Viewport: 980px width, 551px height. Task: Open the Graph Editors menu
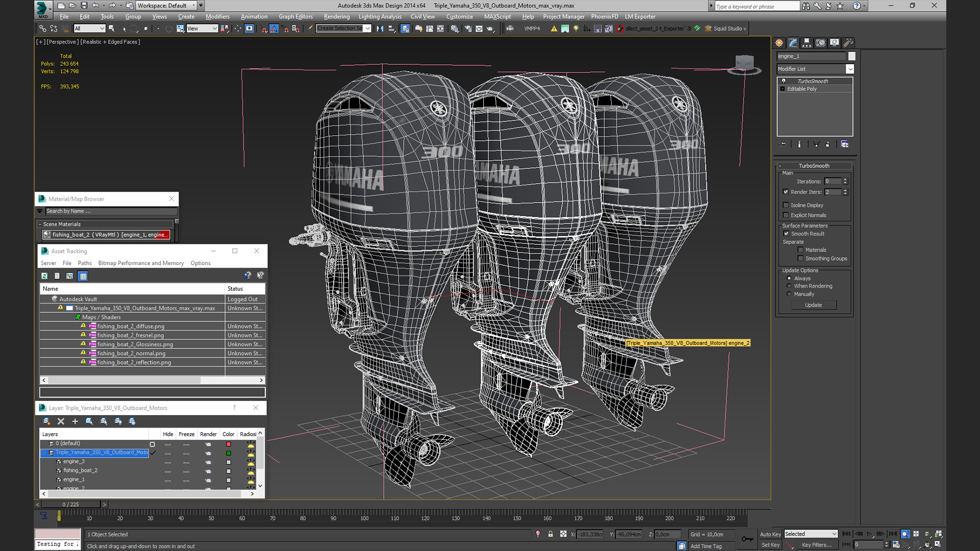pyautogui.click(x=296, y=17)
